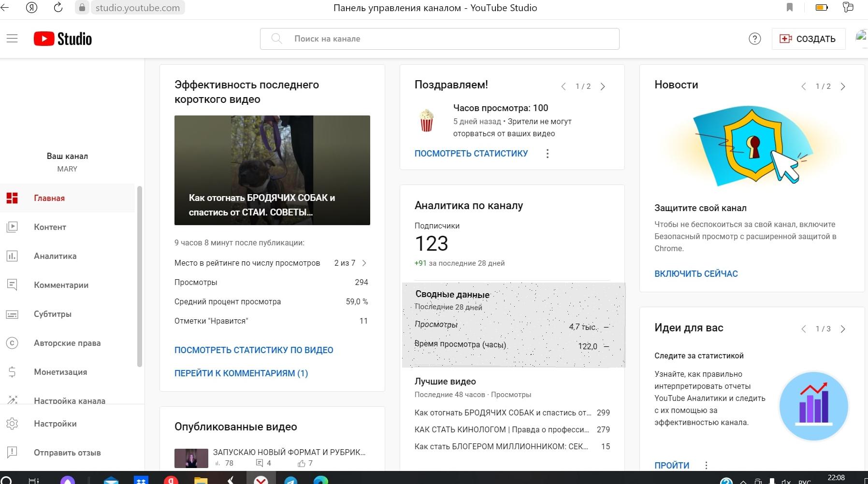The height and width of the screenshot is (484, 868).
Task: Click the Субтитры captions icon
Action: 12,314
